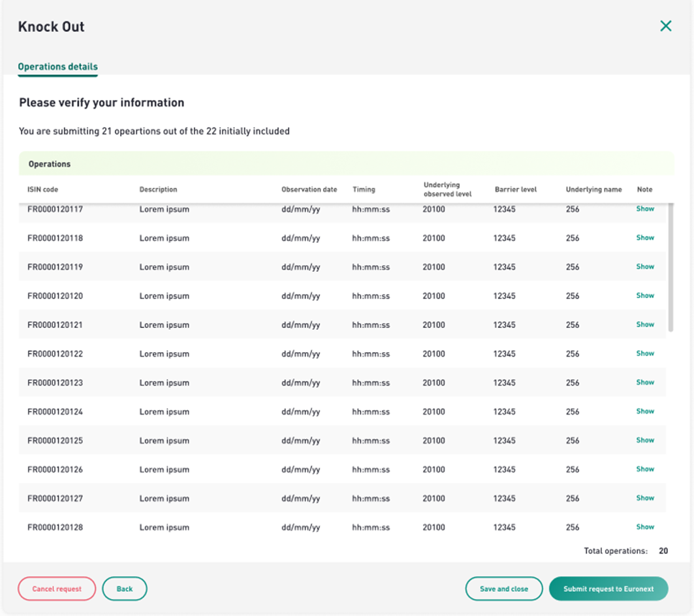This screenshot has height=616, width=694.
Task: Show note for FR0000120123
Action: point(645,382)
